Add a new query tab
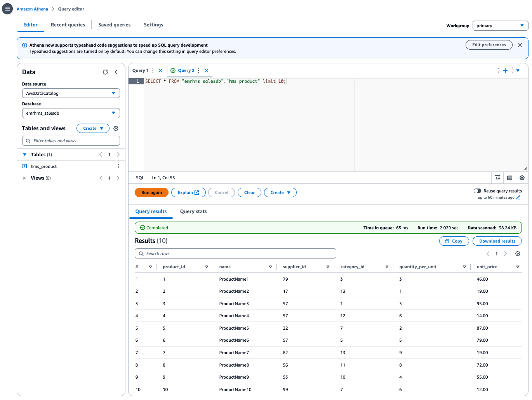Screen dimensions: 532x400 (x=505, y=70)
